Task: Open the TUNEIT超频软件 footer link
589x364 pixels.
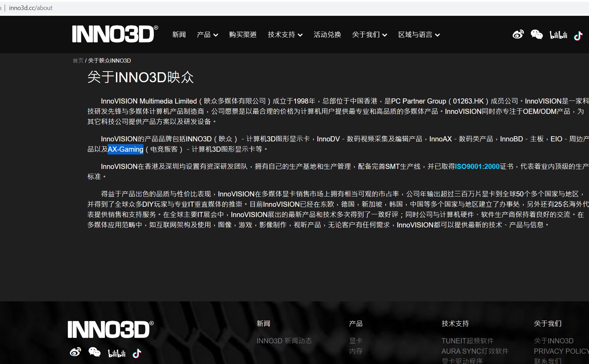Action: point(468,341)
